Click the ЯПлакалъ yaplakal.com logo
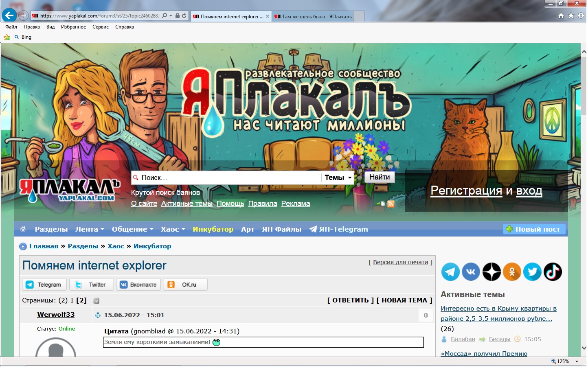 click(70, 191)
